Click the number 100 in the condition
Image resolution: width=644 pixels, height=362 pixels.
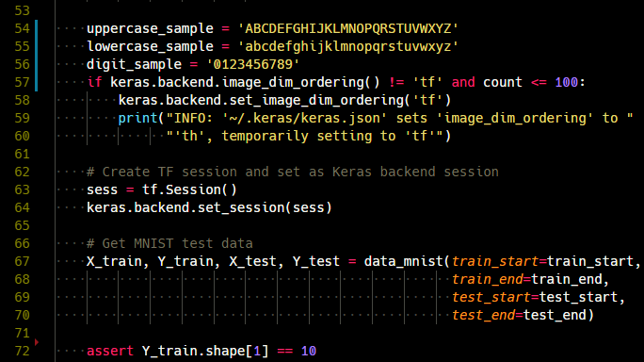pyautogui.click(x=567, y=82)
